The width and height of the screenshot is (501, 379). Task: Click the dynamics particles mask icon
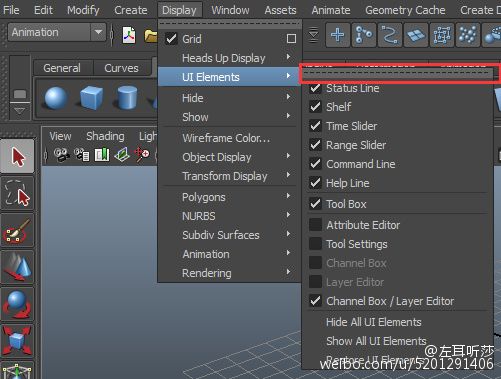click(x=468, y=35)
